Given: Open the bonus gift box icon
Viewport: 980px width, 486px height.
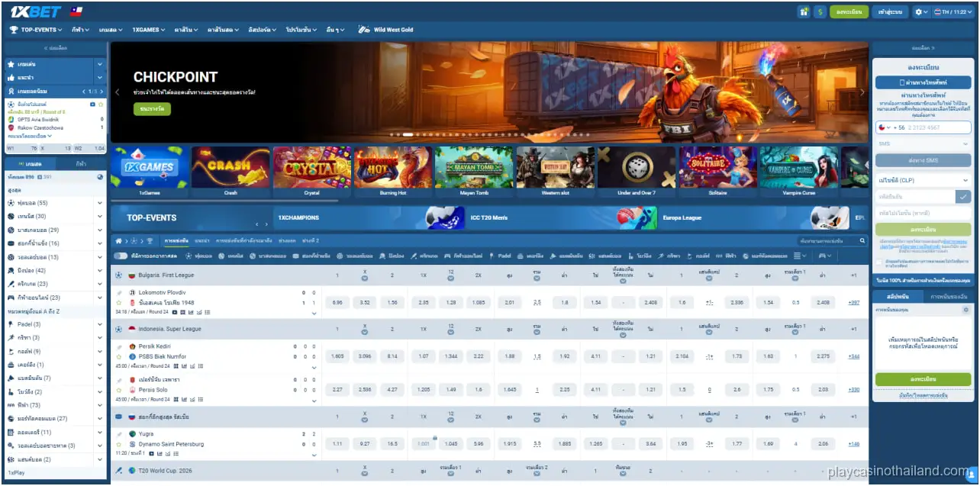Looking at the screenshot, I should (x=804, y=11).
